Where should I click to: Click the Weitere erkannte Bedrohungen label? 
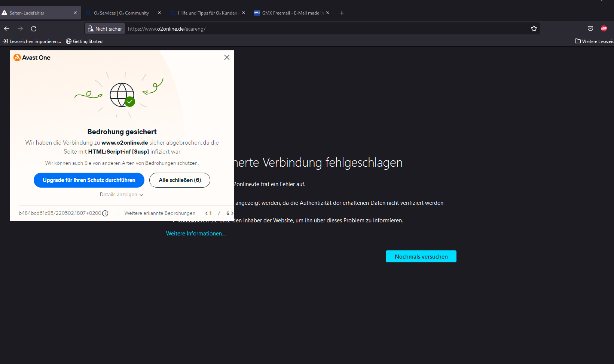[x=160, y=213]
